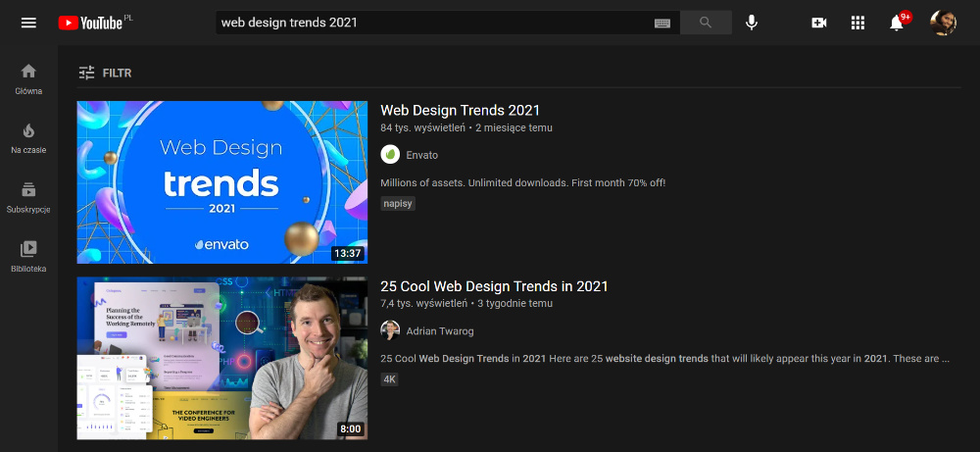Go to Główna home page
Viewport: 980px width, 452px height.
(28, 79)
